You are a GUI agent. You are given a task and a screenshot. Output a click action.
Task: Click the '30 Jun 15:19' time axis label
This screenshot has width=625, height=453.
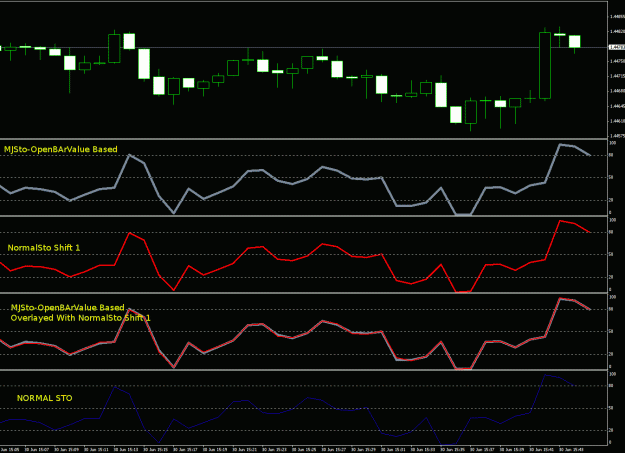[215, 449]
